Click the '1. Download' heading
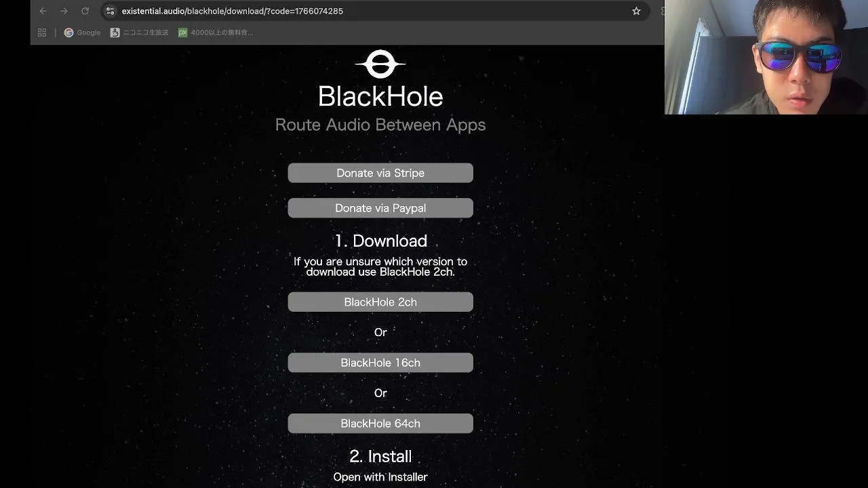This screenshot has width=868, height=488. point(380,241)
